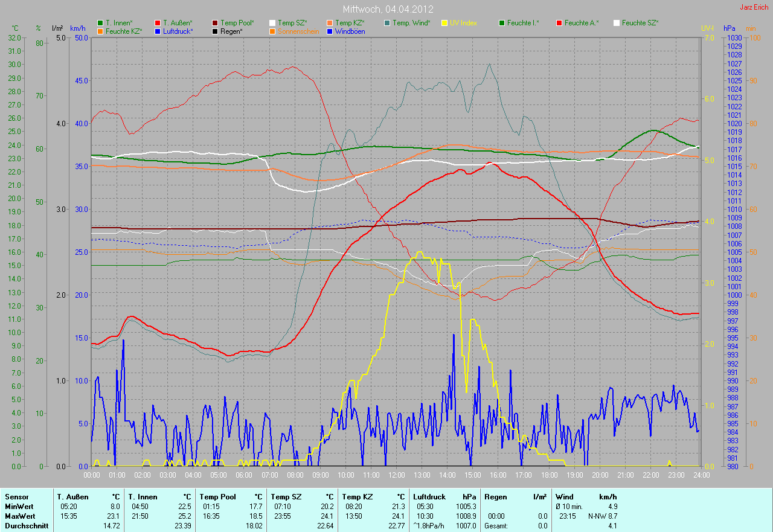Select the blue Windböen legend swatch
Image resolution: width=773 pixels, height=532 pixels.
click(330, 31)
